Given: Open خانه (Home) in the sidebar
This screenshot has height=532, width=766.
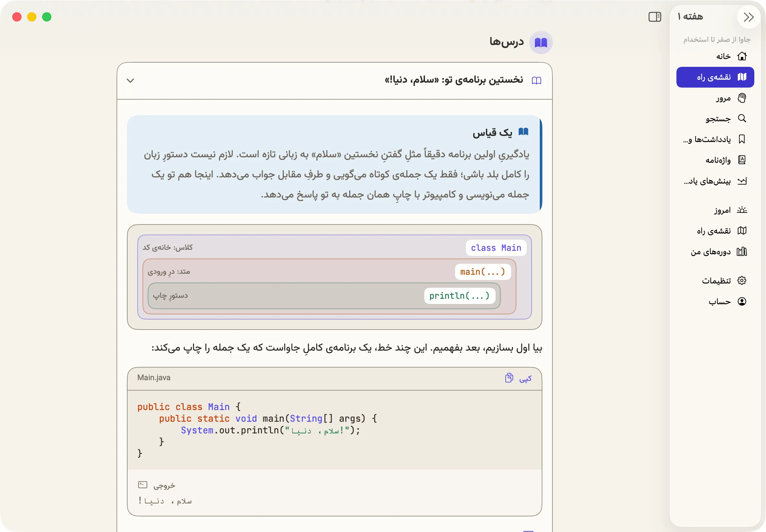Looking at the screenshot, I should point(715,56).
